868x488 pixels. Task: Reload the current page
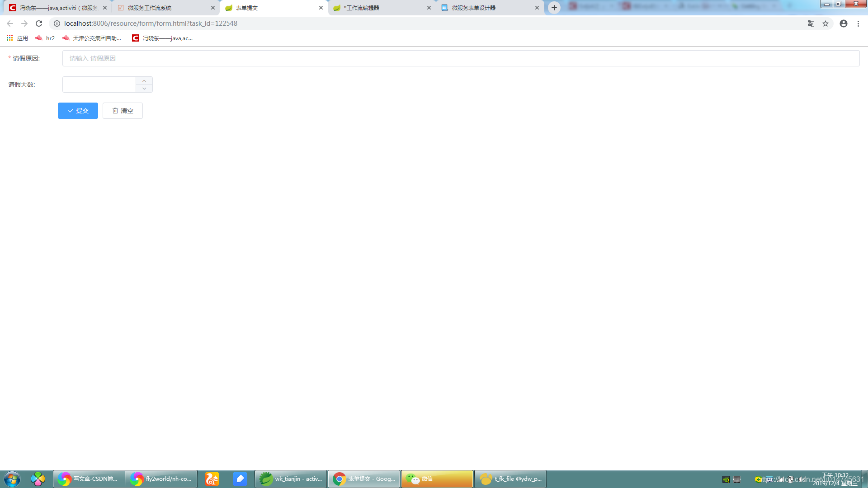click(x=39, y=23)
